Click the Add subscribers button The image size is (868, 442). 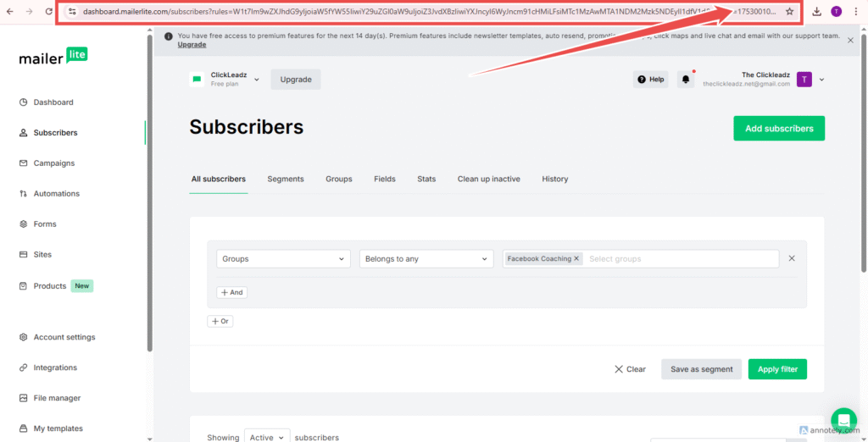779,129
